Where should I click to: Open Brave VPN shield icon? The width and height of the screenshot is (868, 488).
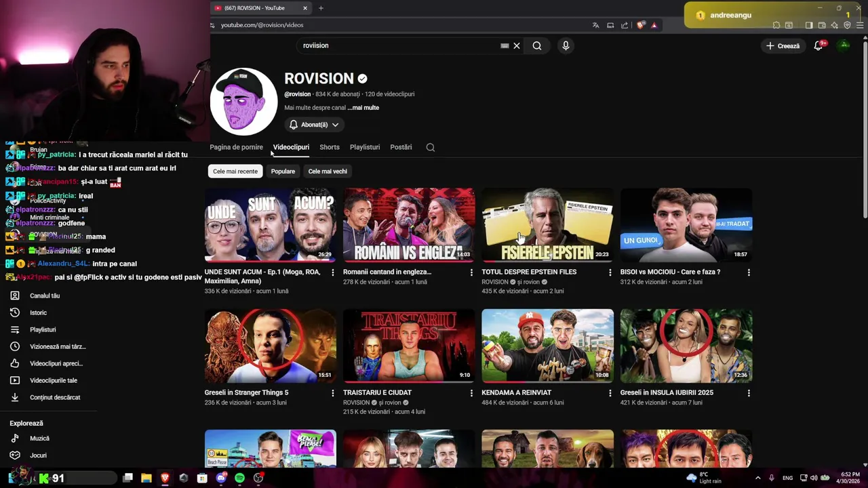pos(847,25)
